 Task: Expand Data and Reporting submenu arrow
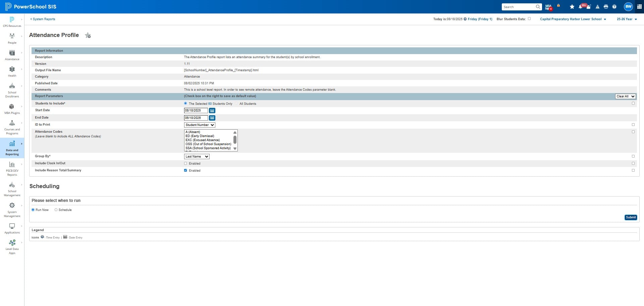coord(22,144)
